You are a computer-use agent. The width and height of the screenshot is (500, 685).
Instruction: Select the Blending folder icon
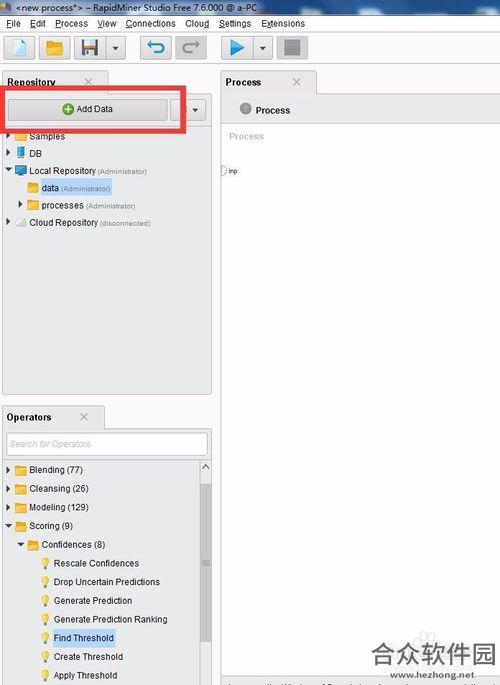[21, 470]
